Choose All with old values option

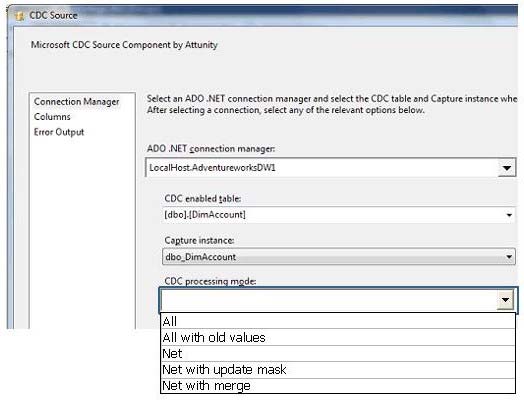(x=338, y=338)
